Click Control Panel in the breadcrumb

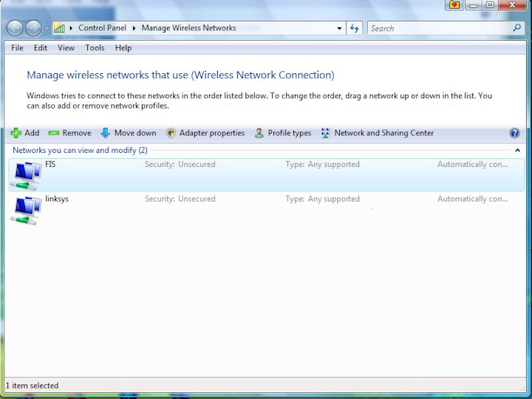coord(102,28)
